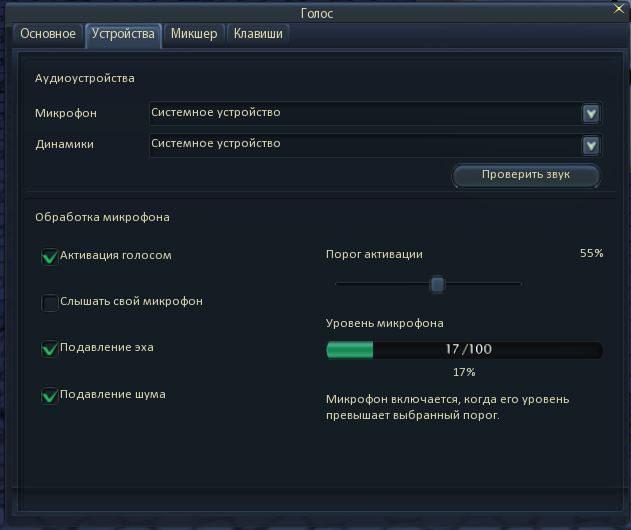
Task: Expand the Микрофон dropdown arrow
Action: pos(591,114)
